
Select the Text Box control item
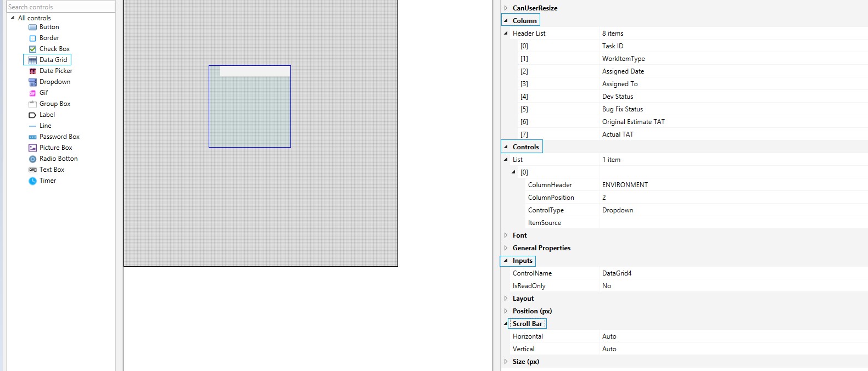click(x=52, y=170)
